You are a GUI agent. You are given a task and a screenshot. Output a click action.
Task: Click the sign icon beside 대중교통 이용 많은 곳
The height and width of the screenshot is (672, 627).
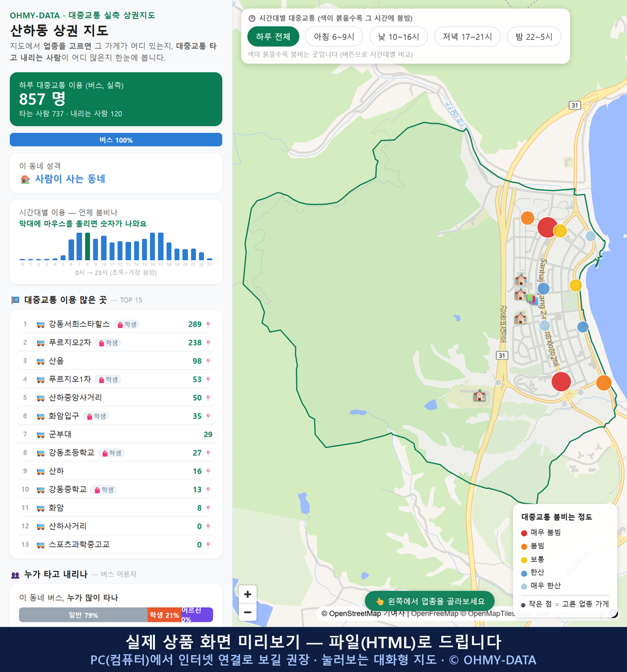pos(15,300)
